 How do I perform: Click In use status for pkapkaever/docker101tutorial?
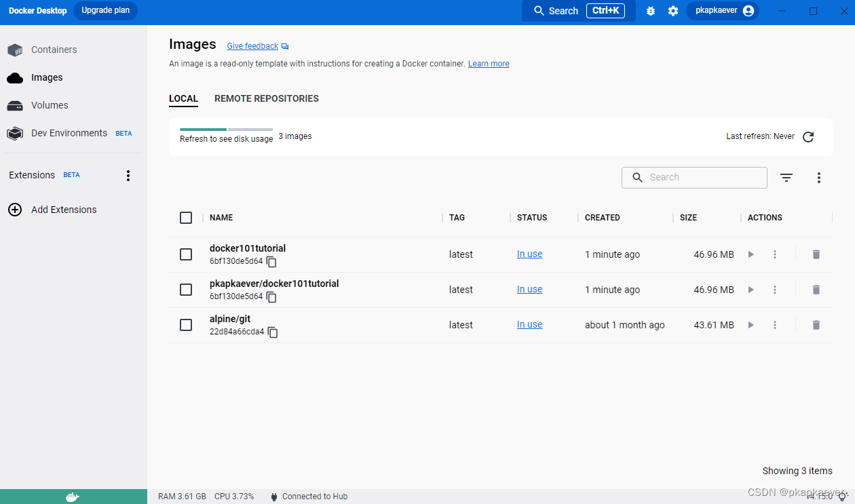529,290
